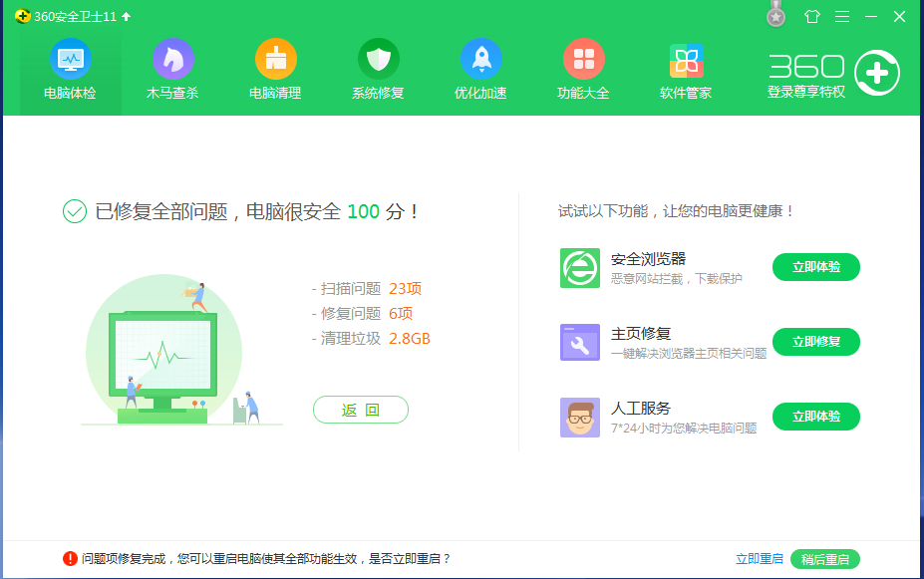Screen dimensions: 924x579
Task: Click the green checkmark result icon
Action: pyautogui.click(x=75, y=211)
